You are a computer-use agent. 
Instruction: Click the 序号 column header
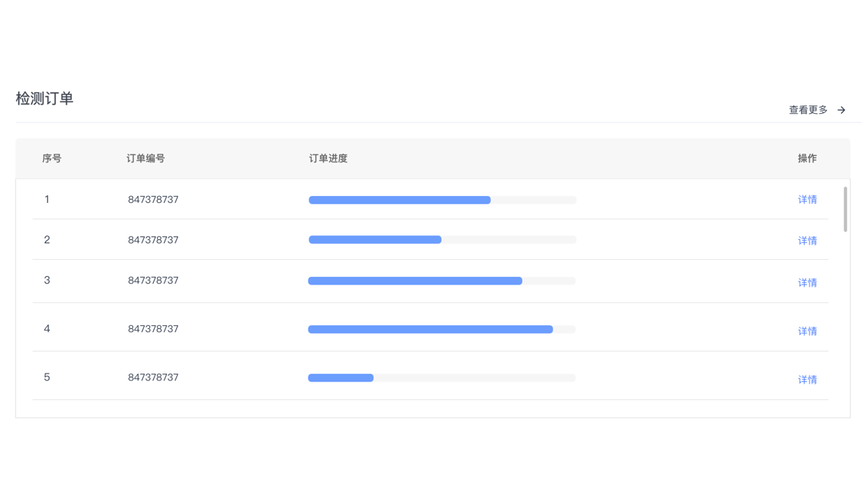point(52,158)
